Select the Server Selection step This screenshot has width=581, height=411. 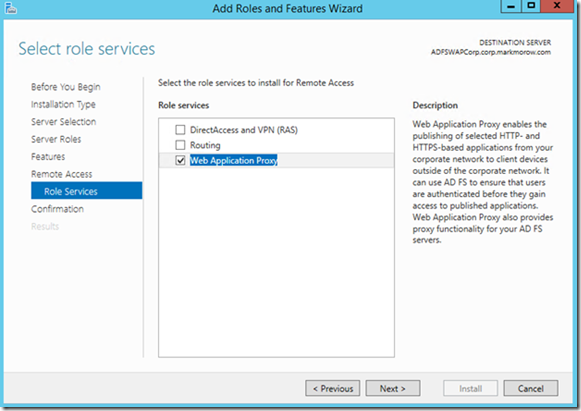point(63,122)
